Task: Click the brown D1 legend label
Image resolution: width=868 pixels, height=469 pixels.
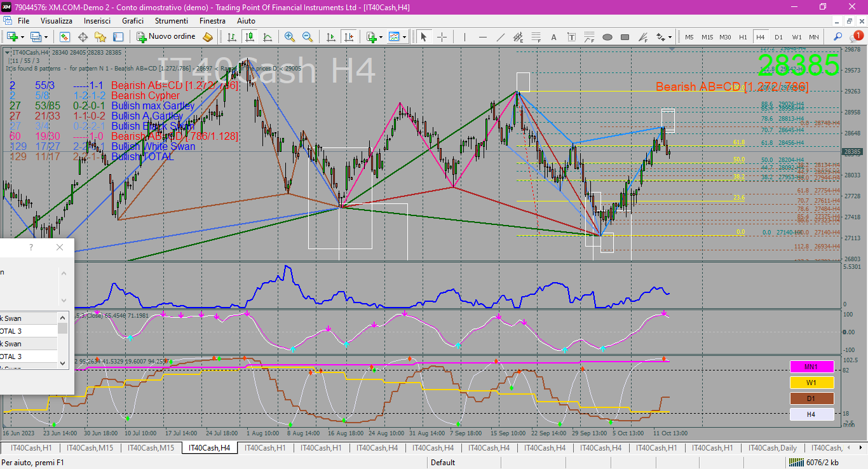Action: (x=811, y=398)
